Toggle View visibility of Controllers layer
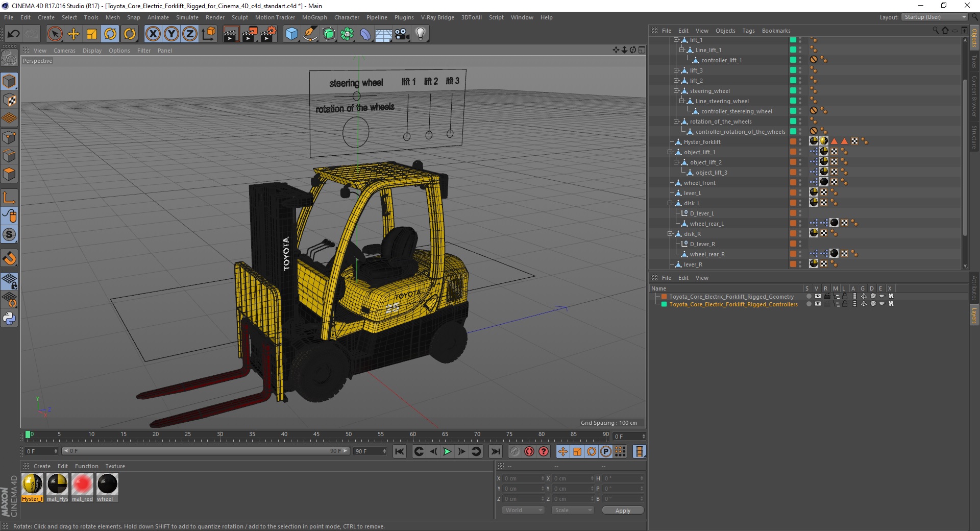Viewport: 980px width, 531px height. click(818, 304)
